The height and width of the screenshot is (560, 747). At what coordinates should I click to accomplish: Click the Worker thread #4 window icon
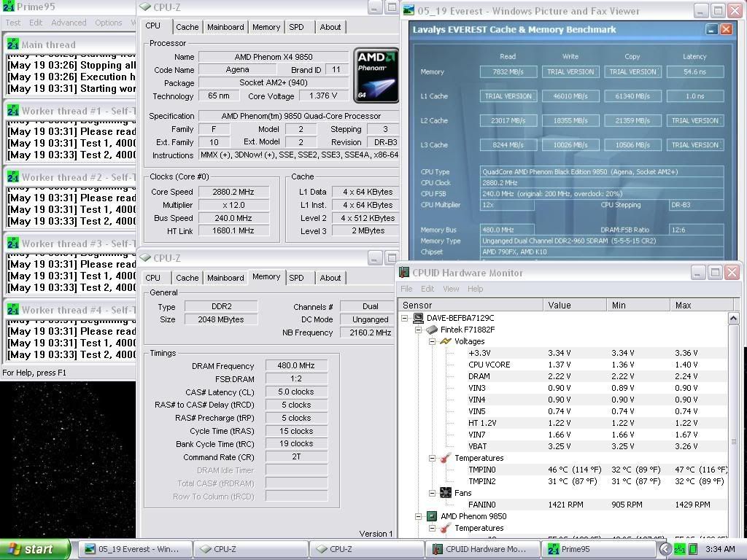(13, 310)
